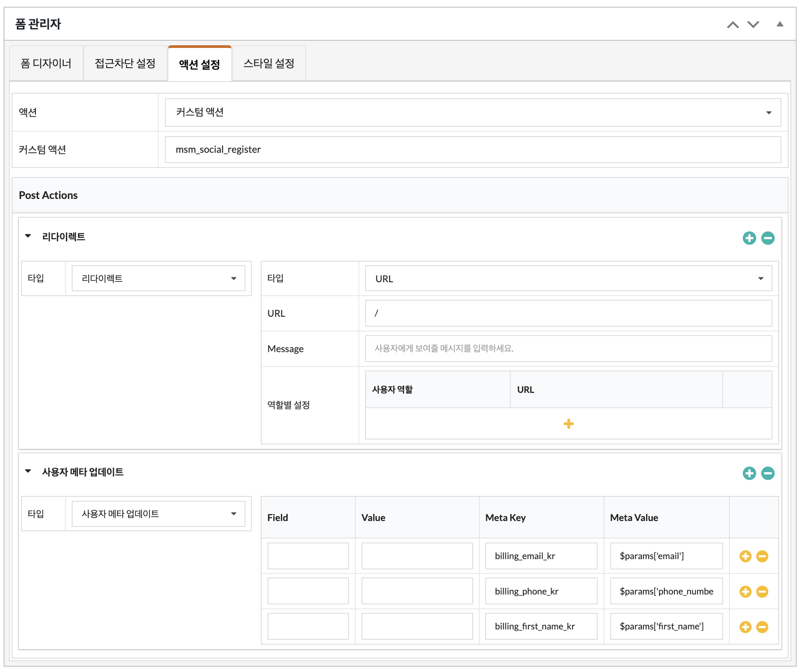
Task: Delete the billing_first_name_kr row
Action: (x=762, y=627)
